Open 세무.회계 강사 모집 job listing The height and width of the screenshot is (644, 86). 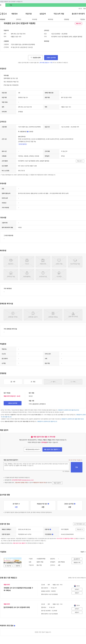click(x=17, y=607)
